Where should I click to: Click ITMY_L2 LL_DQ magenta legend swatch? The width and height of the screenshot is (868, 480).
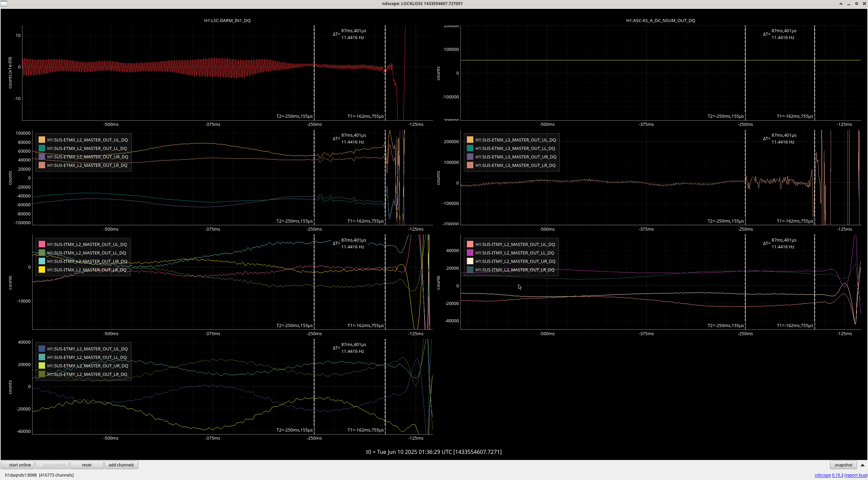tap(470, 253)
